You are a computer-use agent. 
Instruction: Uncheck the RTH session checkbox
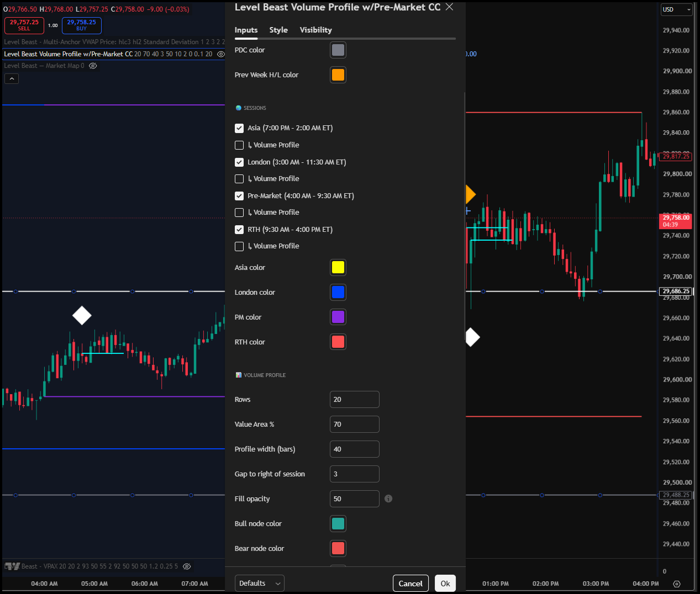point(239,230)
